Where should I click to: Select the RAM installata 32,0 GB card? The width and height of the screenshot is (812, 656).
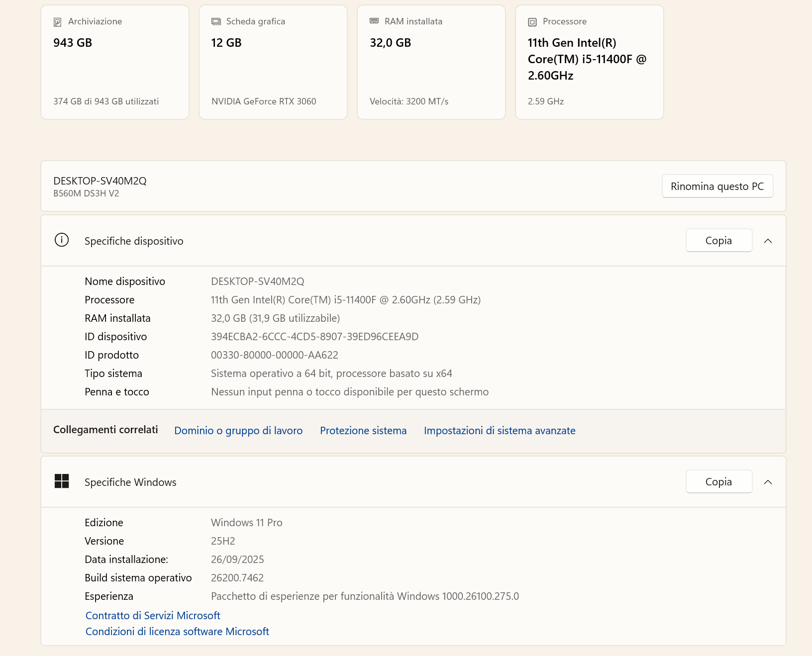pyautogui.click(x=431, y=62)
